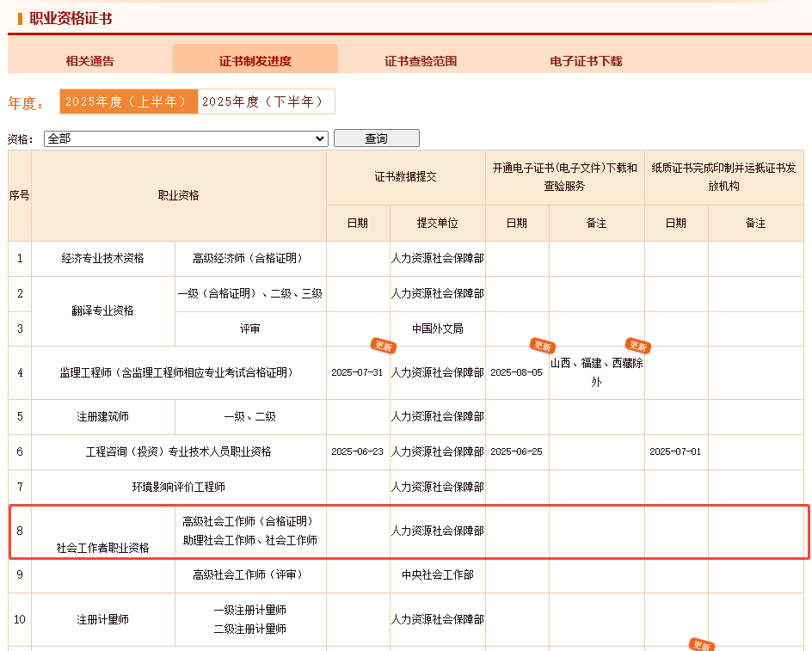Select the 社会工作者职业资格 cell
812x651 pixels.
pyautogui.click(x=102, y=548)
